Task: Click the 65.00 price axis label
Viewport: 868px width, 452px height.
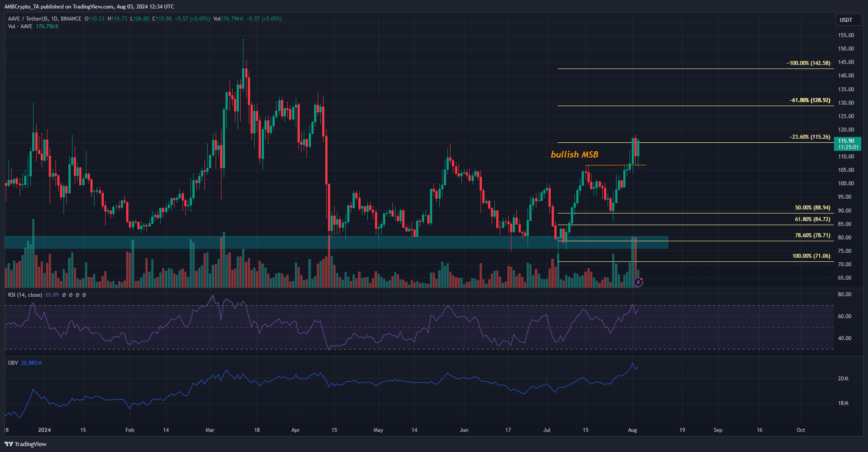Action: click(845, 278)
